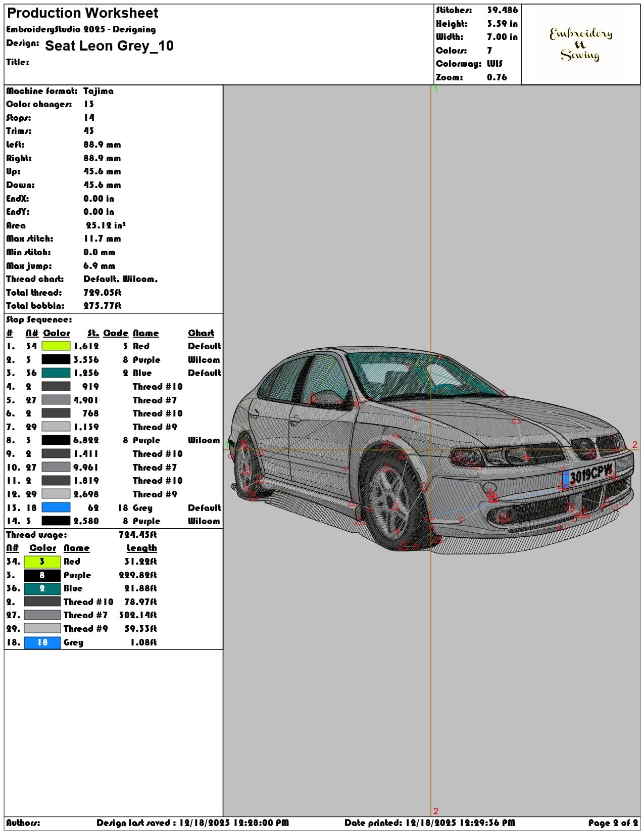Click Thread chart value 'Default, Wilcom,'

point(120,279)
